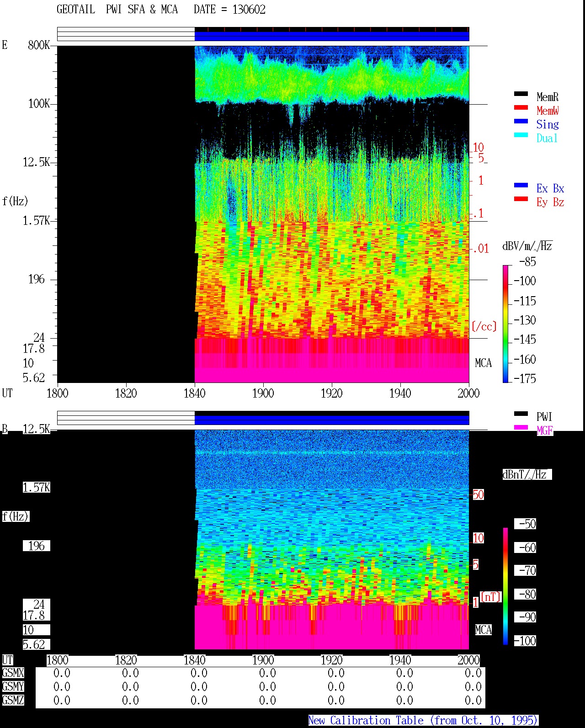
Task: Click the magenta MGF legend swatch
Action: click(521, 428)
